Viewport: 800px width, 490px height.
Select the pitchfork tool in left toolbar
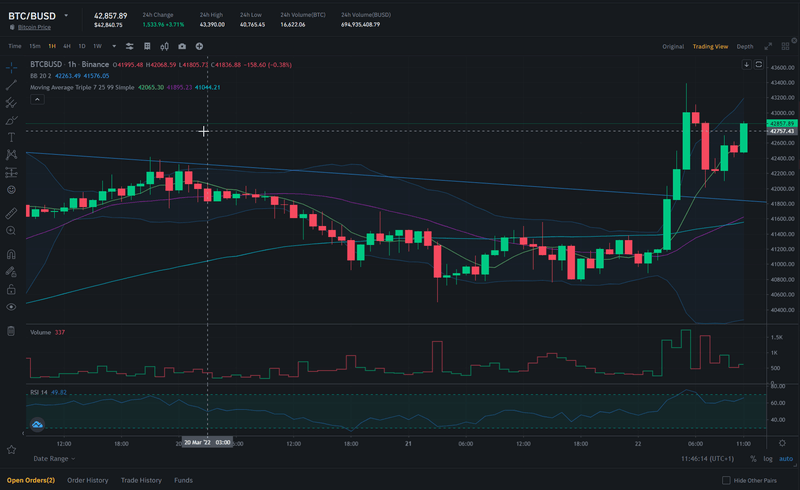(11, 103)
